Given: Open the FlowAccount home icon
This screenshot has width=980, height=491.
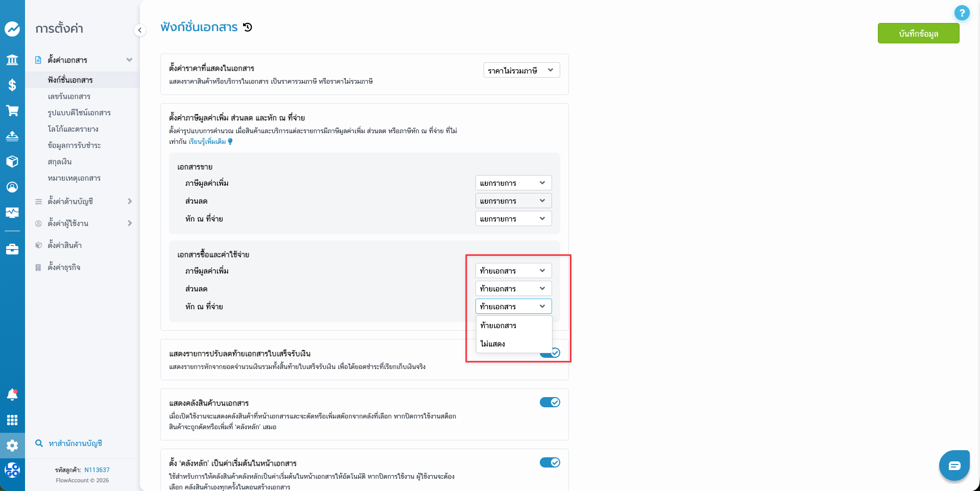Looking at the screenshot, I should (x=12, y=29).
